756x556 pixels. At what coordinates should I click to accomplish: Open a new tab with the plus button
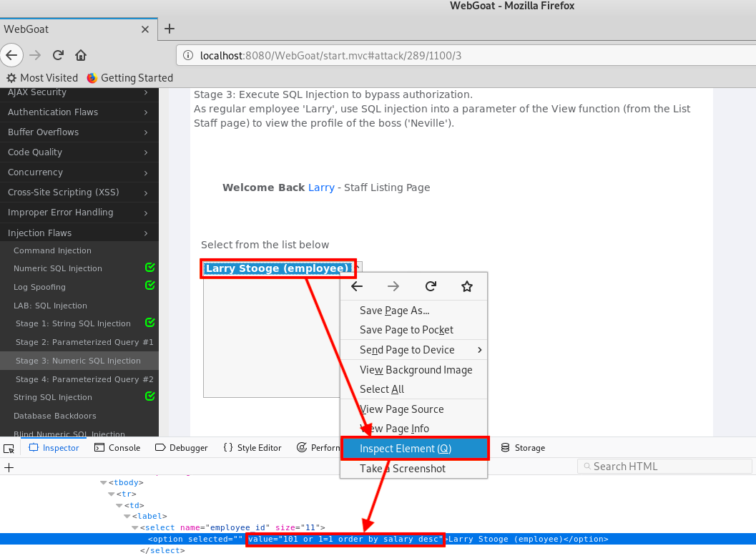pyautogui.click(x=170, y=29)
